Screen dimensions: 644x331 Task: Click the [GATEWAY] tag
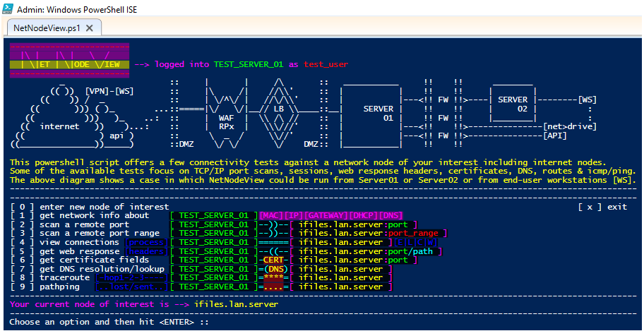click(x=326, y=215)
